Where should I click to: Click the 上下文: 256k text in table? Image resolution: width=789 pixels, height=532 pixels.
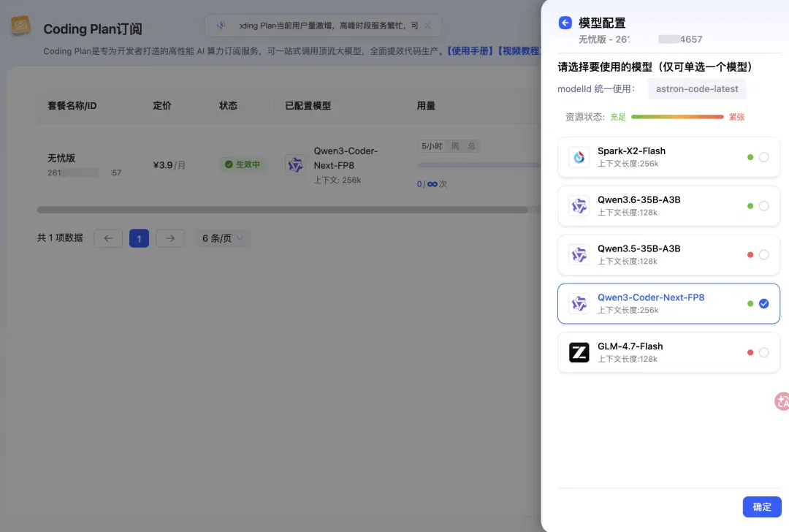point(337,180)
